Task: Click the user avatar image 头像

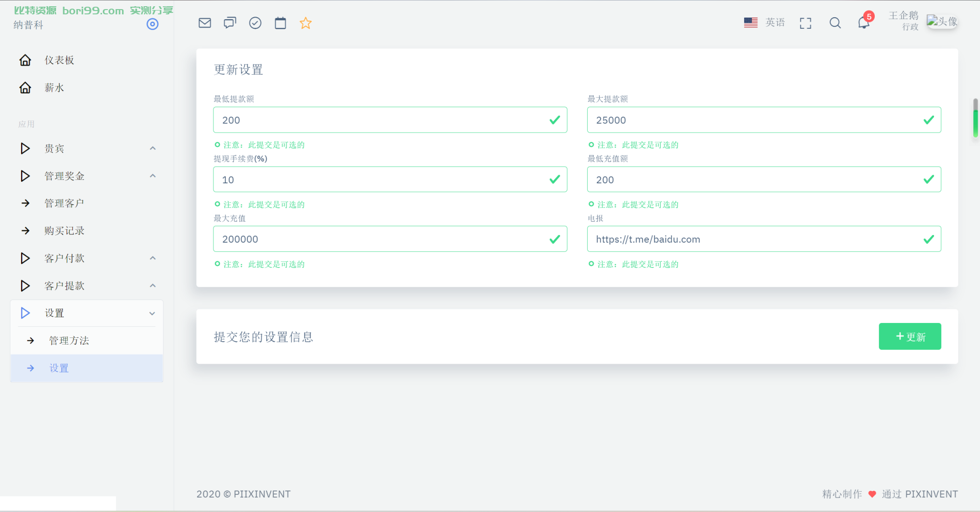Action: point(942,21)
